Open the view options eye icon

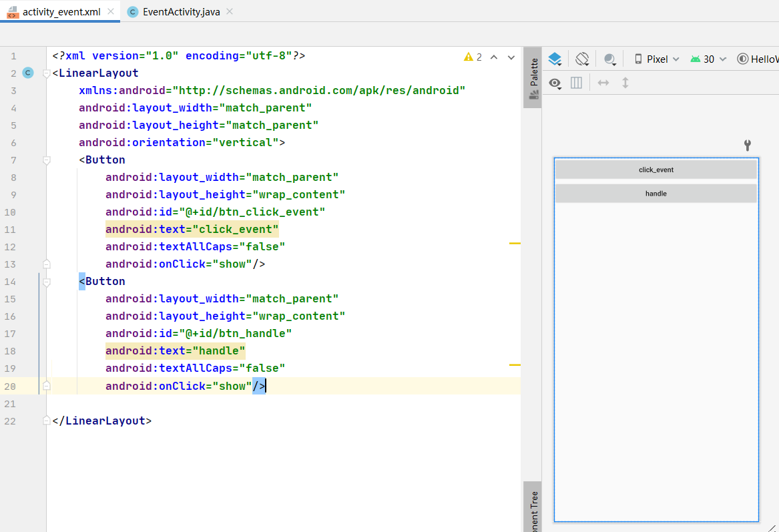click(555, 83)
